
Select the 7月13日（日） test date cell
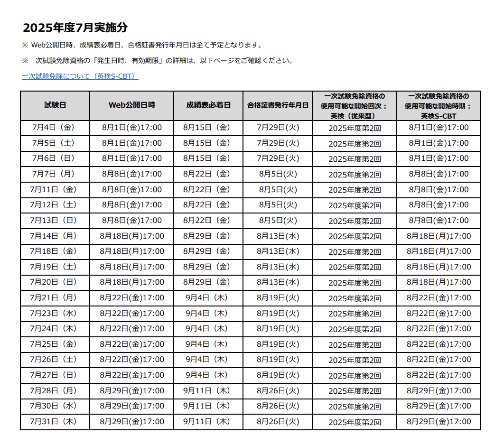click(55, 221)
